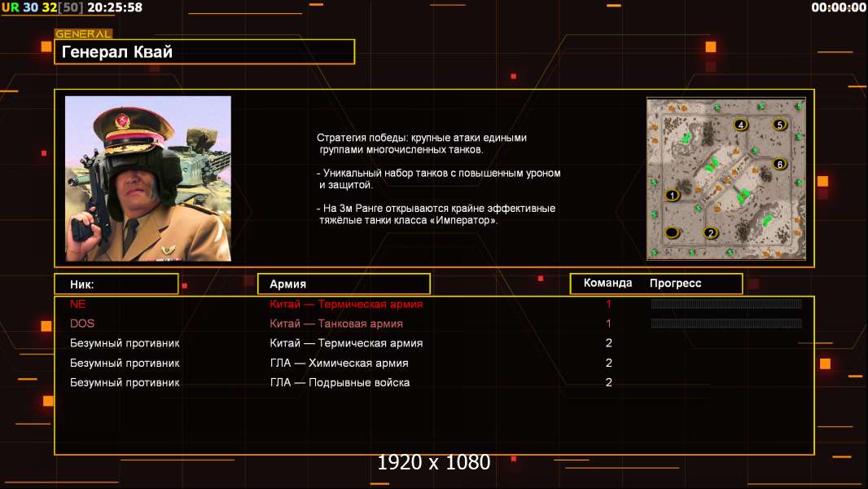Viewport: 868px width, 489px height.
Task: Click start position marker 4 on minimap
Action: [x=741, y=125]
